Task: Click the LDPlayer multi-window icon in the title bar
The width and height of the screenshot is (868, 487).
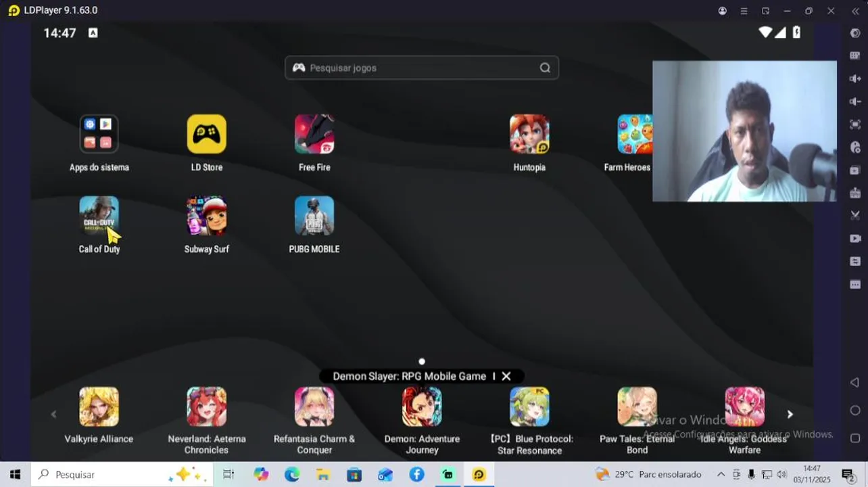Action: click(x=765, y=11)
